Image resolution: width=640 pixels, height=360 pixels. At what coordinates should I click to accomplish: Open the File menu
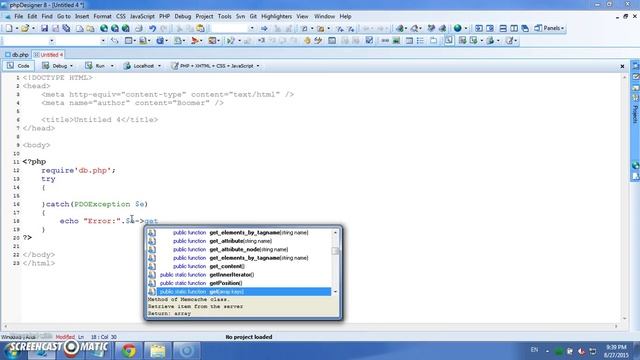(19, 16)
